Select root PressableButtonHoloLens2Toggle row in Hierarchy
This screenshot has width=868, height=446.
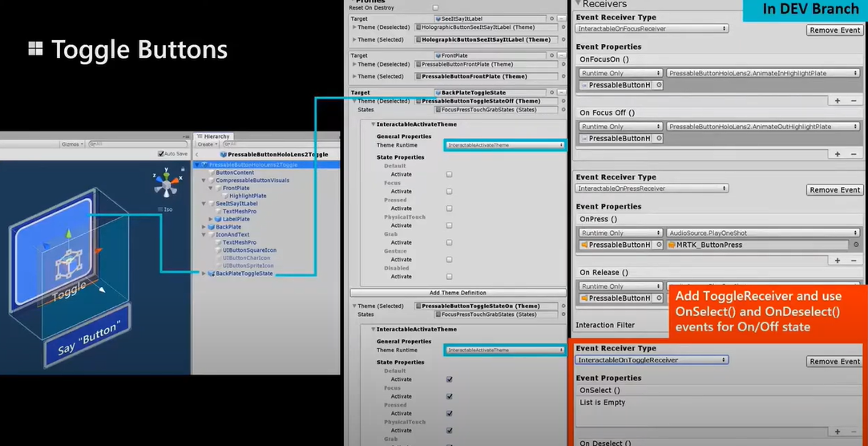click(266, 165)
